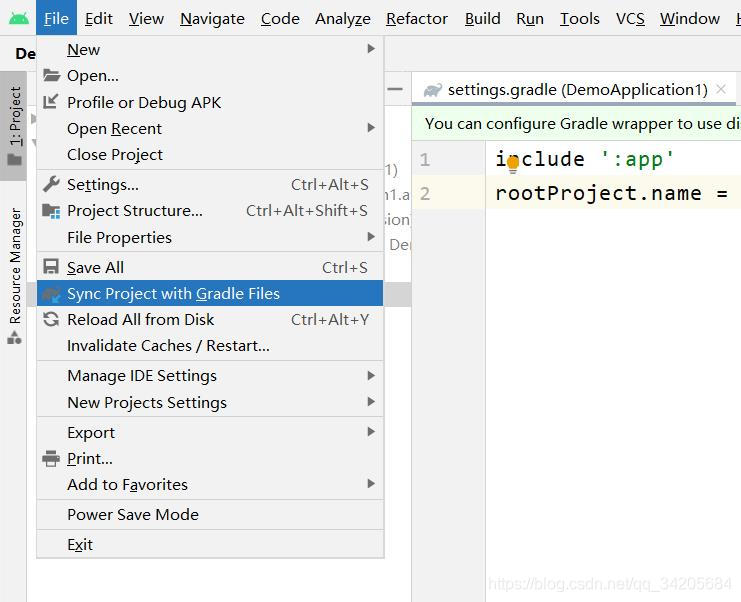Open the Refactor menu
Screen dimensions: 741x602
[x=417, y=18]
